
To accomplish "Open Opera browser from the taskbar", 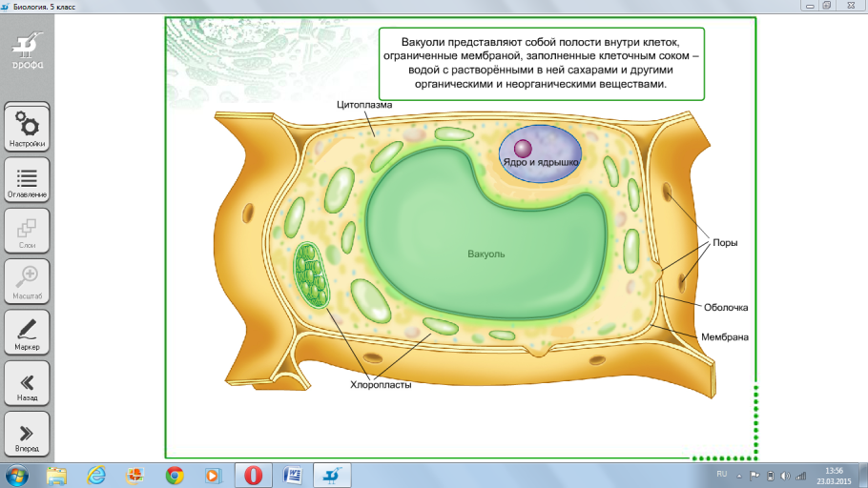I will coord(254,474).
